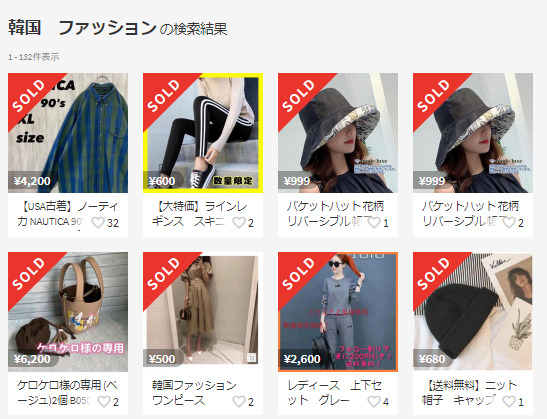The width and height of the screenshot is (547, 419).
Task: View the ¥680 black knit cap photo
Action: (473, 312)
